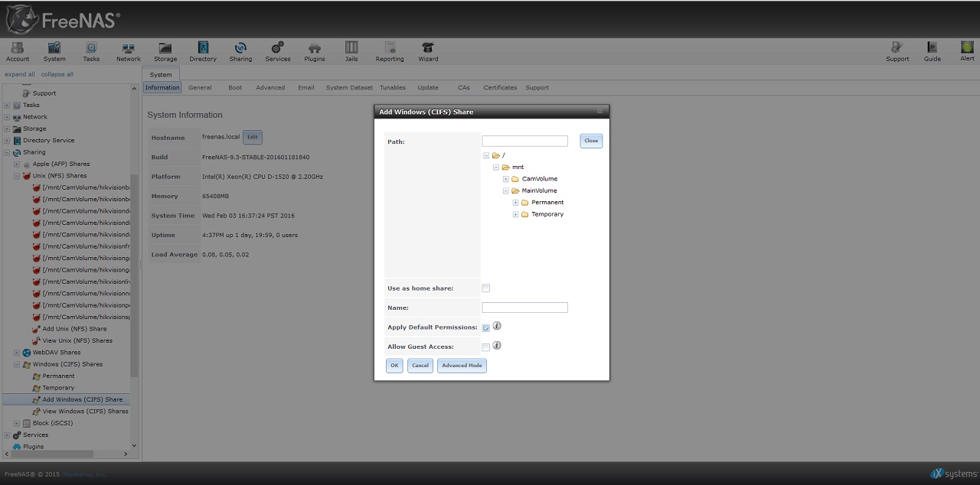This screenshot has height=485, width=980.
Task: Open the Services toolbar icon
Action: click(278, 51)
